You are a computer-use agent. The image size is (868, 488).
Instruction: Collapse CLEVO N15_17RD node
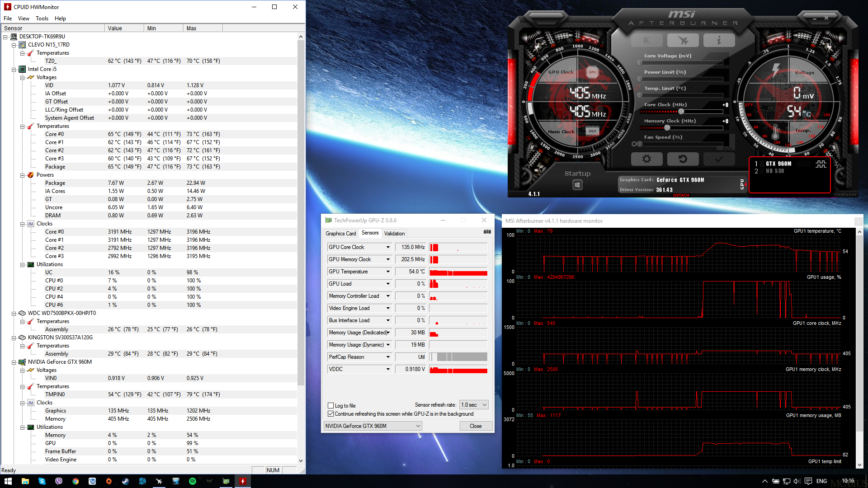pos(14,45)
